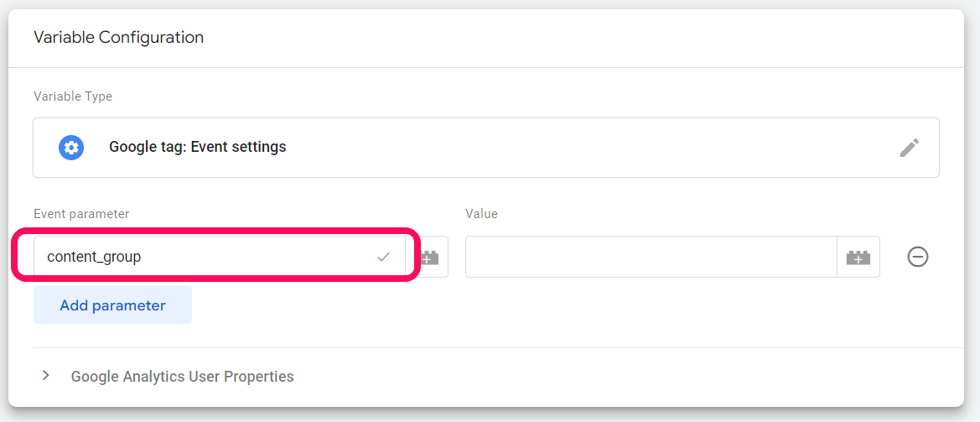This screenshot has width=980, height=422.
Task: Open variable picker beside Value field
Action: (858, 258)
